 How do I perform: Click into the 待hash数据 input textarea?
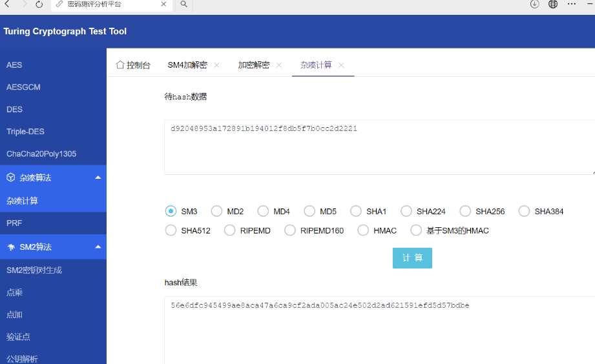(379, 147)
